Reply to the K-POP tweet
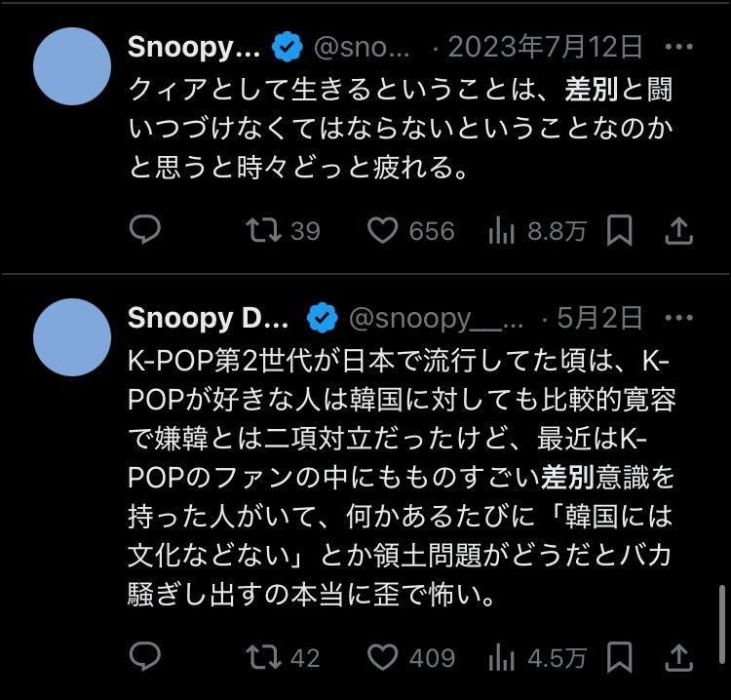Viewport: 731px width, 700px height. (144, 657)
